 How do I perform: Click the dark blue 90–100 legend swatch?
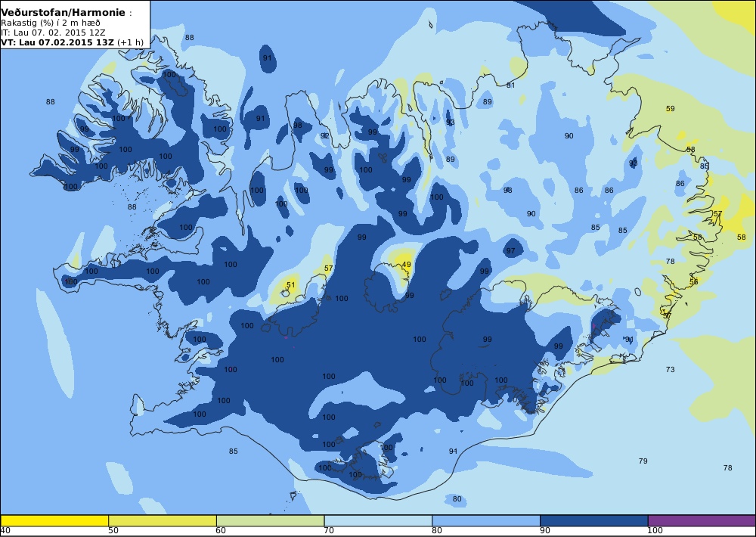(594, 520)
